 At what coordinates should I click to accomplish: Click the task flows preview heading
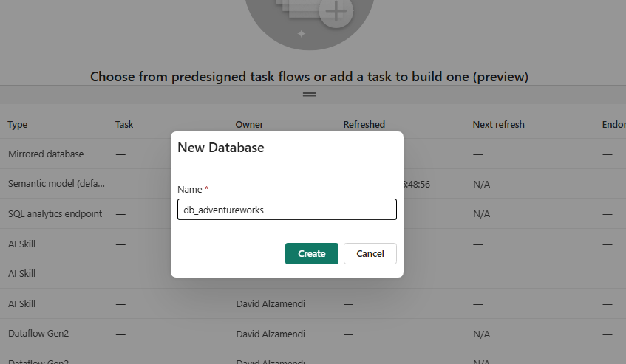pyautogui.click(x=309, y=77)
